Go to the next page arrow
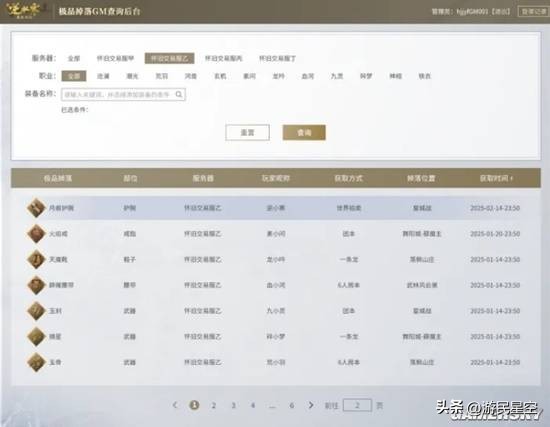The image size is (550, 427). (x=311, y=405)
